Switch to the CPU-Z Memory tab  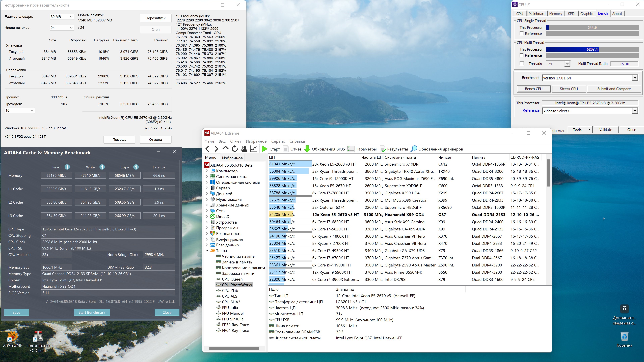coord(555,14)
